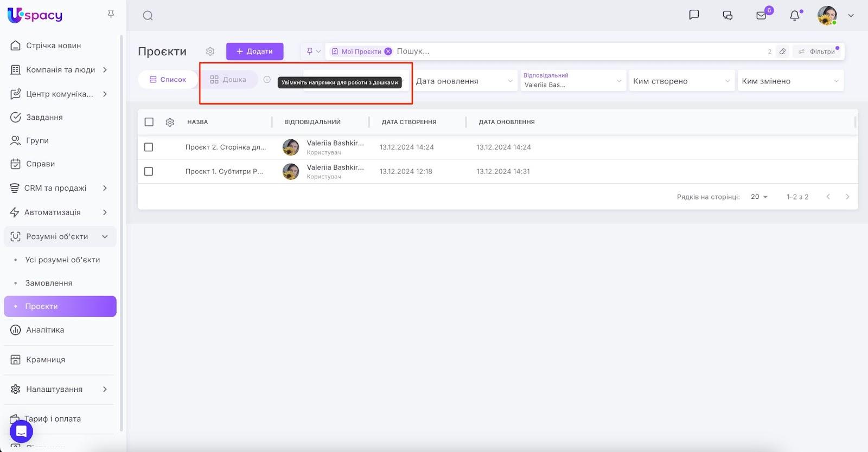Open the Дата оновлення filter dropdown
The width and height of the screenshot is (868, 452).
pyautogui.click(x=464, y=81)
